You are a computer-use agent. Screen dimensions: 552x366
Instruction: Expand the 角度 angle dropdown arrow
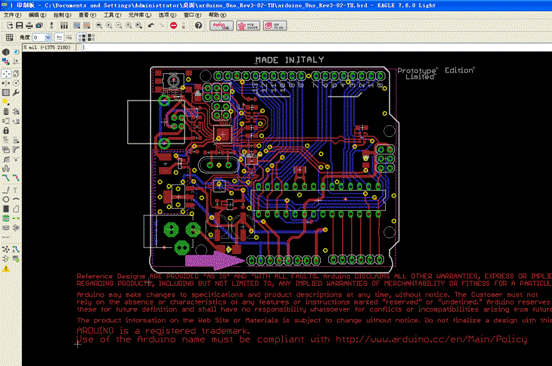tap(48, 37)
